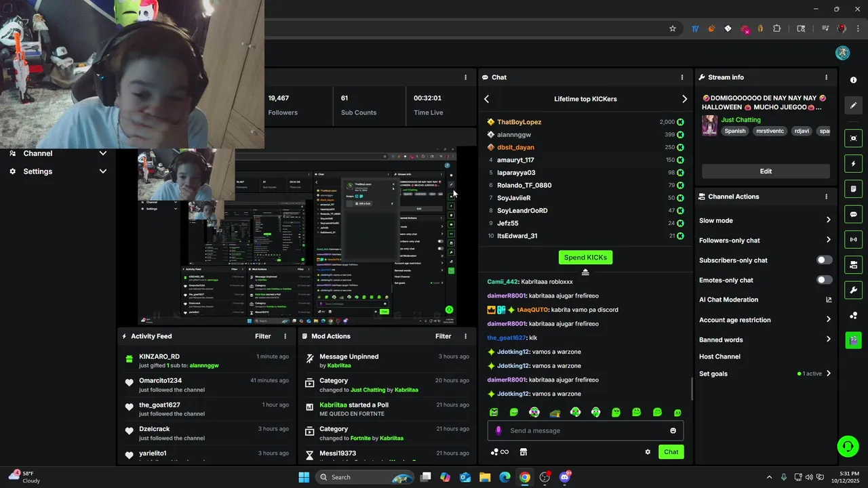Screen dimensions: 868x488
Task: Expand the Channel menu in left sidebar
Action: 103,153
